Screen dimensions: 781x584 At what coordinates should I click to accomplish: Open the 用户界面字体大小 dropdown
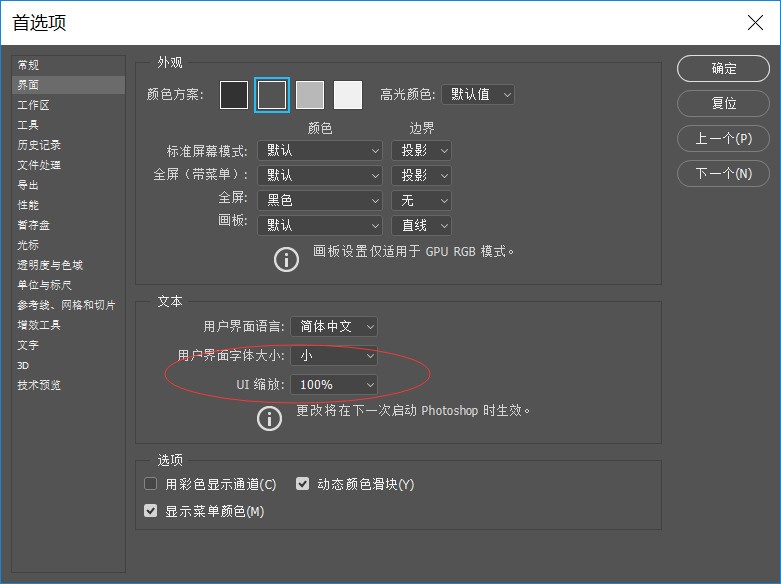pyautogui.click(x=334, y=355)
